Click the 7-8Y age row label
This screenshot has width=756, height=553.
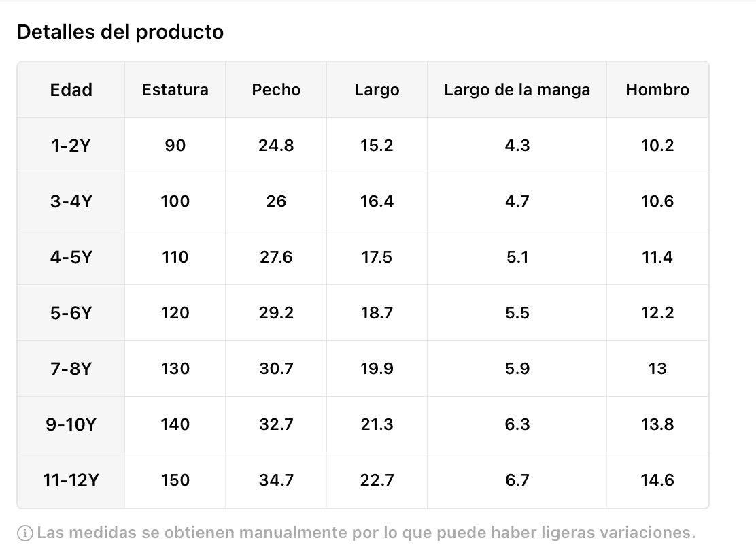click(x=71, y=369)
